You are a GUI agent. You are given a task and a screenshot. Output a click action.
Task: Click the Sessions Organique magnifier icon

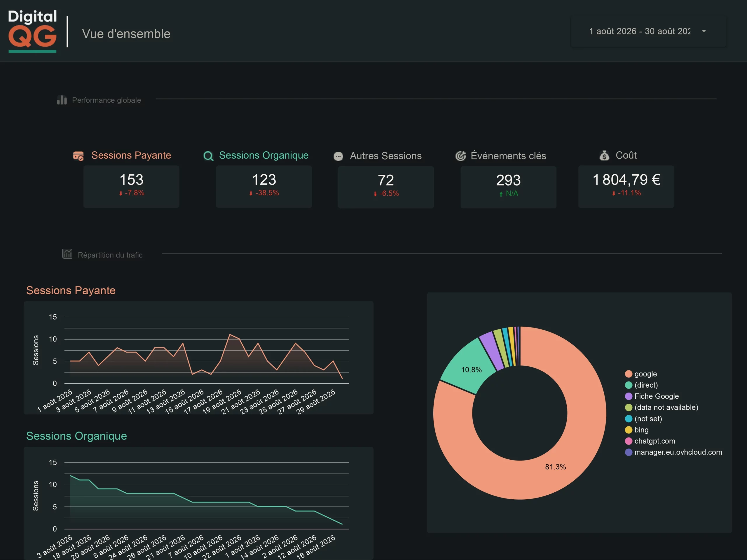point(208,156)
